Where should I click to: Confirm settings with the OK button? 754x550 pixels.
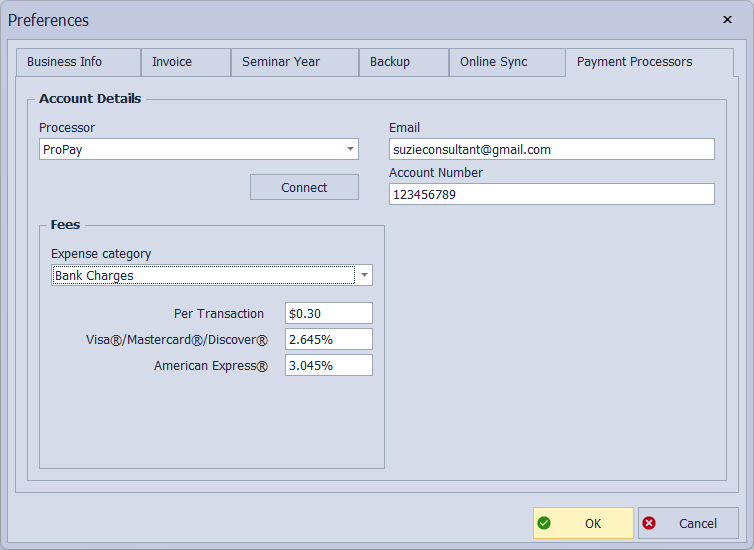coord(583,523)
